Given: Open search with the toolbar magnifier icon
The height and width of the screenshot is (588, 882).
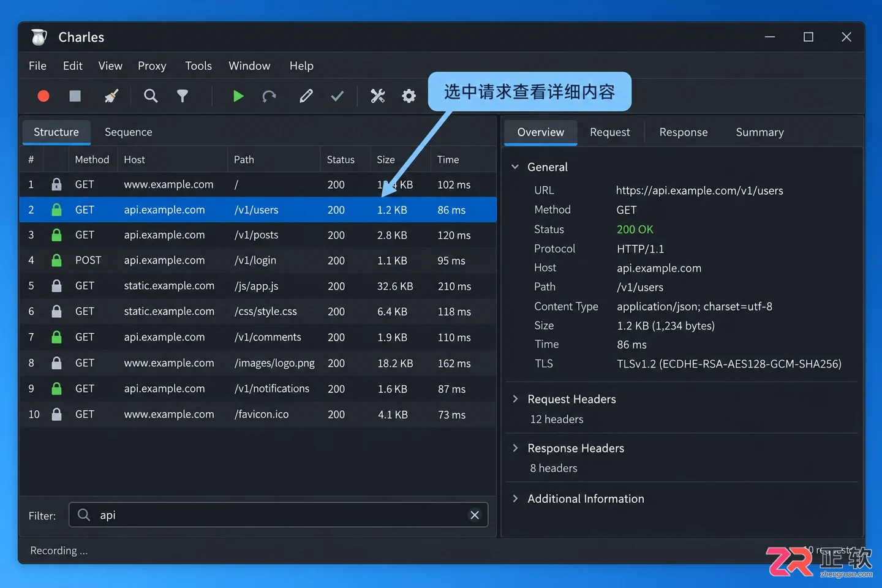Looking at the screenshot, I should pos(150,96).
